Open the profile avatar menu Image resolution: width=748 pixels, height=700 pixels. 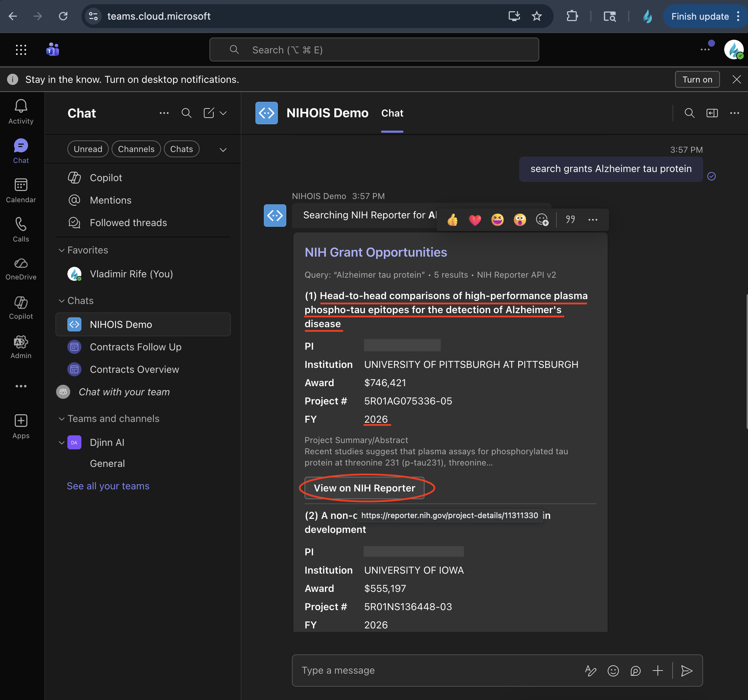[x=734, y=50]
